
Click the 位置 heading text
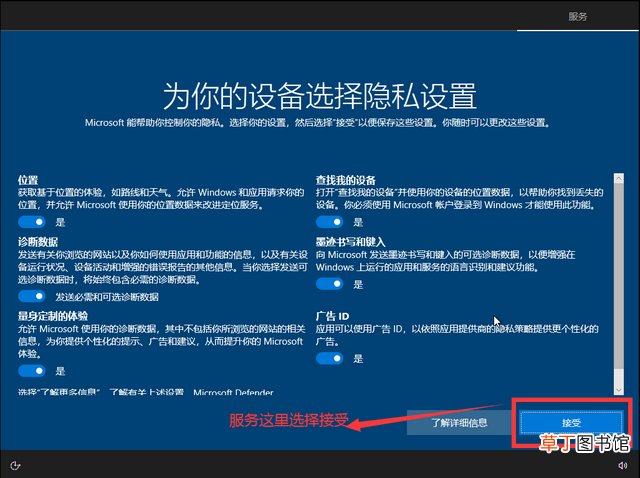(28, 180)
